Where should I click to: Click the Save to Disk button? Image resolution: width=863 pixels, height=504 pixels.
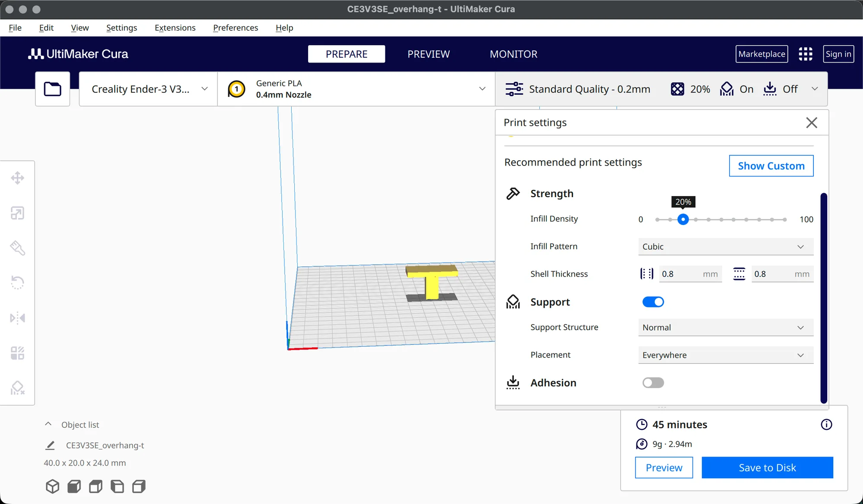click(x=767, y=467)
